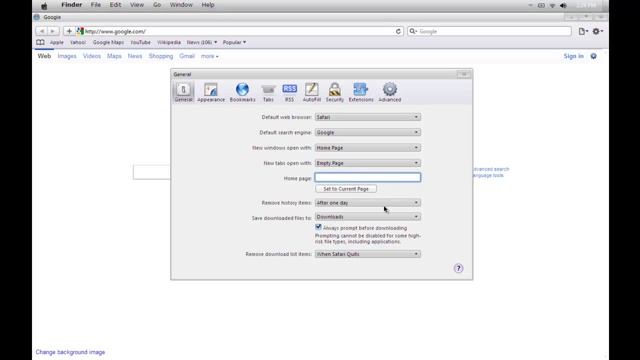Open the Go menu

point(157,5)
